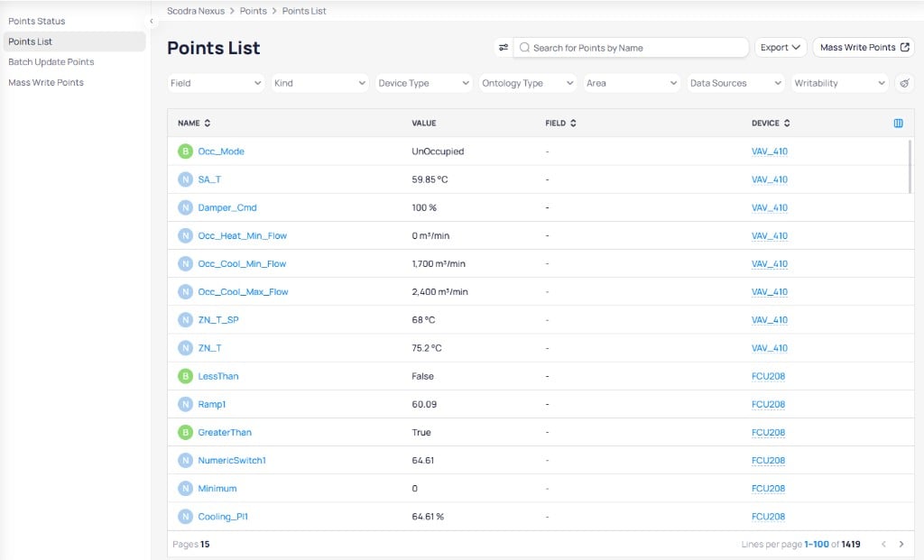Sort by the NAME column arrows
Screen dimensions: 924x560
(x=208, y=123)
